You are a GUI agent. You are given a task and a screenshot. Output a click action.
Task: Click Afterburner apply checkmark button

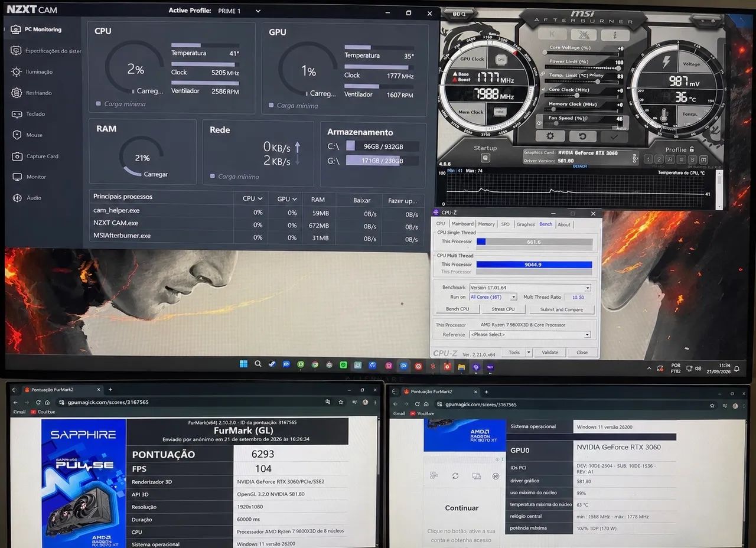tap(614, 136)
